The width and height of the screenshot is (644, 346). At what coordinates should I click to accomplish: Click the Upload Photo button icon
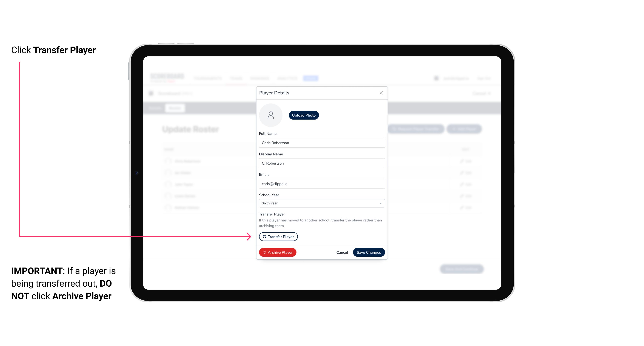point(304,115)
